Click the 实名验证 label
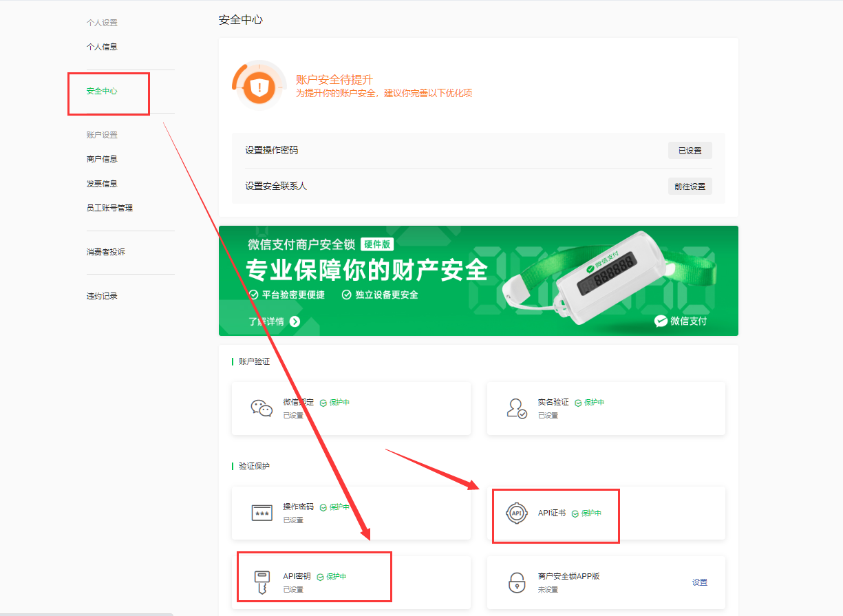Viewport: 843px width, 616px height. [x=553, y=403]
